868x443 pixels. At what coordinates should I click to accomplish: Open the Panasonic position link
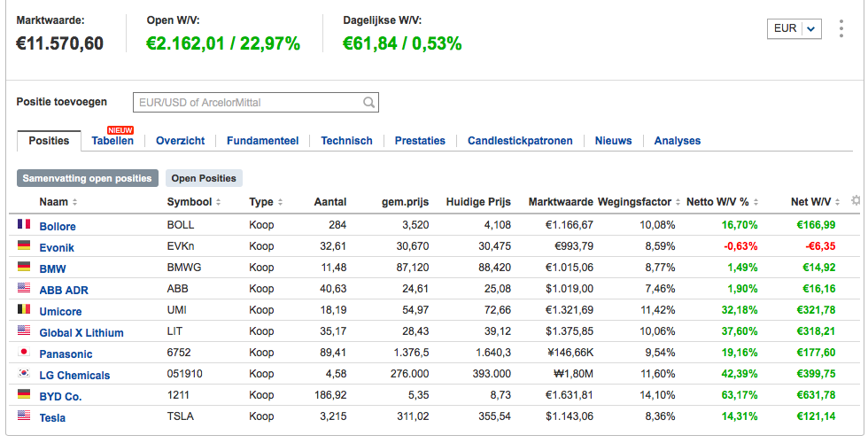coord(66,354)
